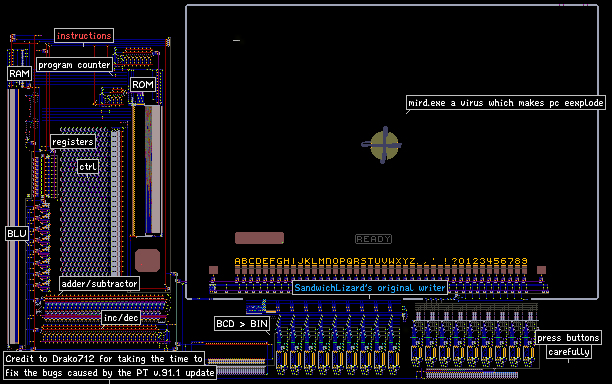The image size is (612, 384).
Task: Click the READY indicator
Action: point(373,239)
